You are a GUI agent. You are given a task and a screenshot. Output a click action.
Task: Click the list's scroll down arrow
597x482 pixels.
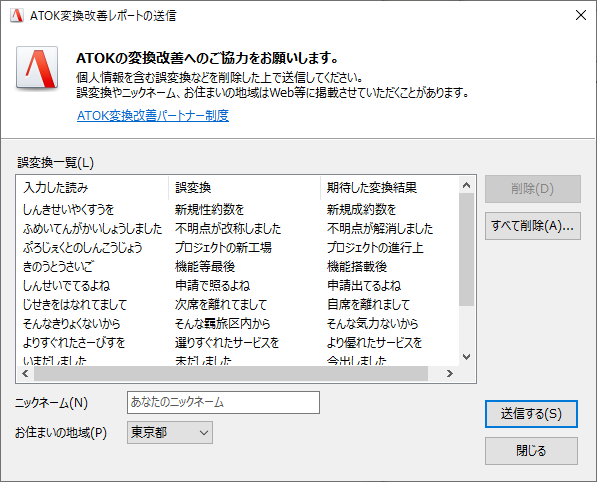point(466,357)
